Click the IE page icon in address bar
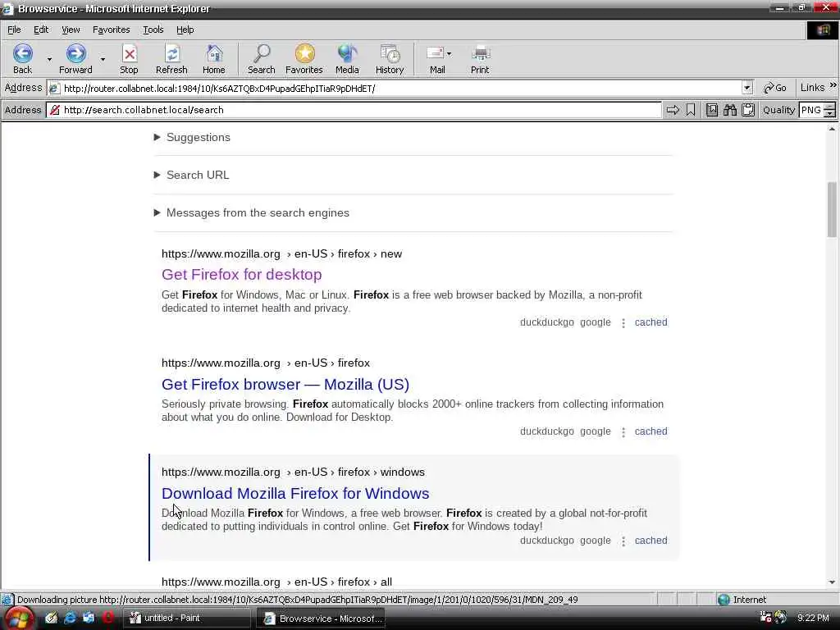 (55, 89)
